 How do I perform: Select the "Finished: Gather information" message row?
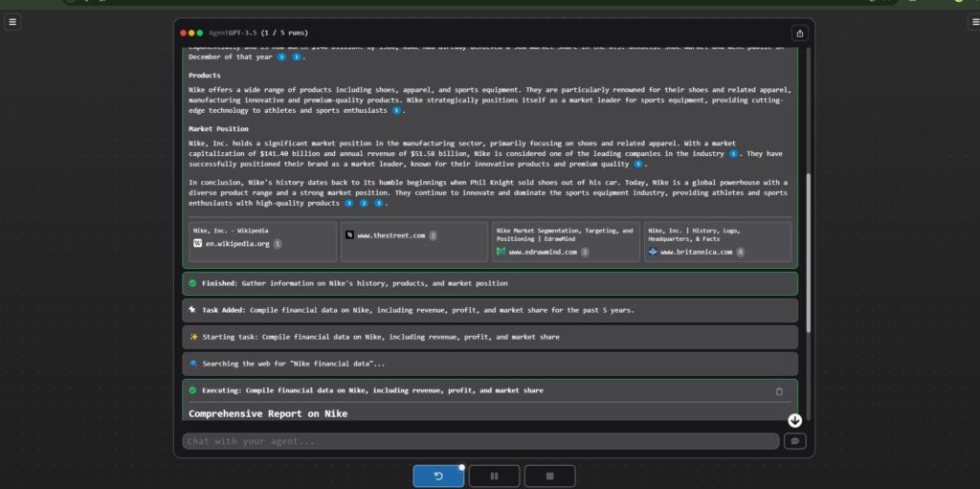pyautogui.click(x=490, y=283)
